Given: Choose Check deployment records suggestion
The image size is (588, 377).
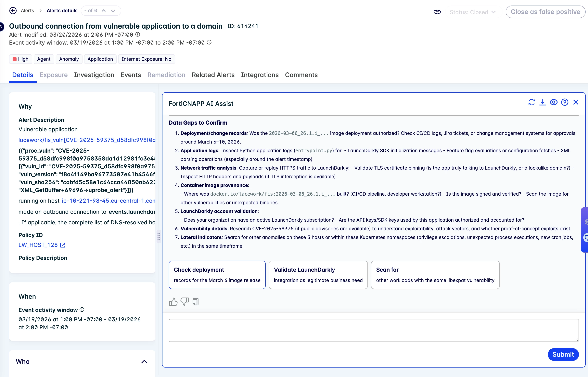Looking at the screenshot, I should 217,275.
